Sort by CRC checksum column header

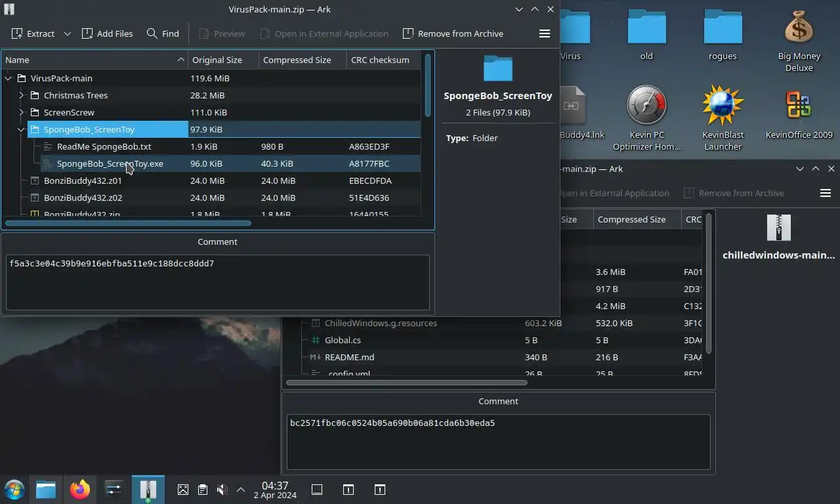coord(384,60)
